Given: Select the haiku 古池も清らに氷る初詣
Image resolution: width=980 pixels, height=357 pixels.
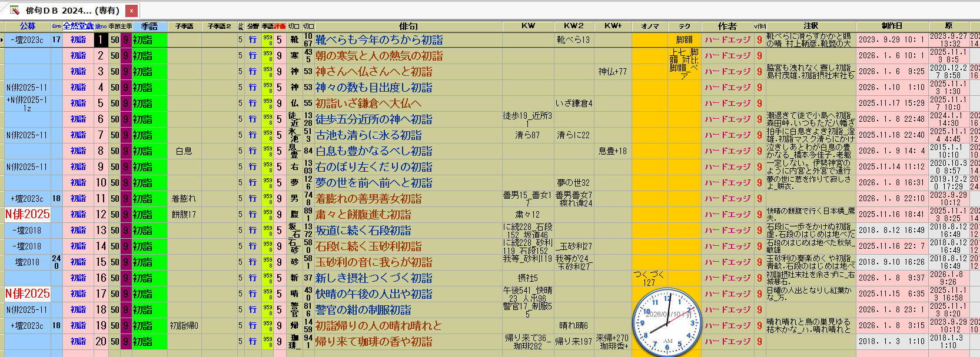Looking at the screenshot, I should point(368,135).
